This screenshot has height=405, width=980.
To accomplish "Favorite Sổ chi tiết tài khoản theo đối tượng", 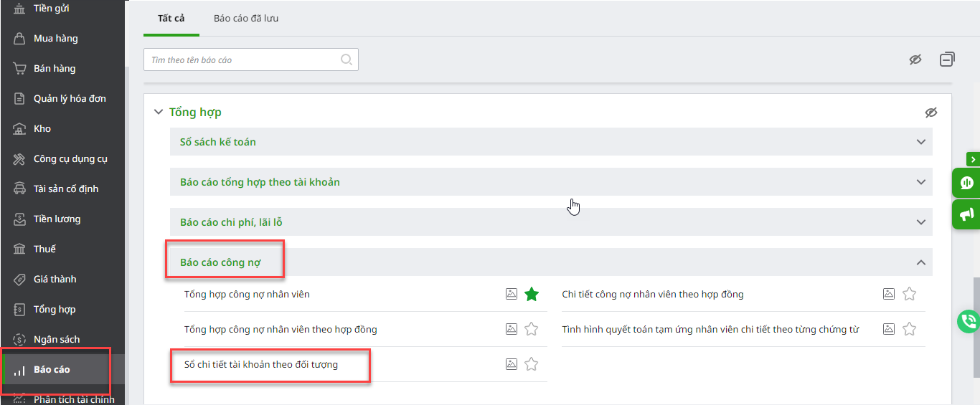I will pyautogui.click(x=531, y=364).
